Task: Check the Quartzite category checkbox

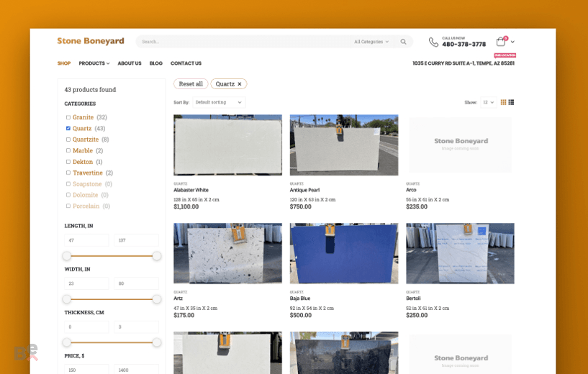Action: (68, 140)
